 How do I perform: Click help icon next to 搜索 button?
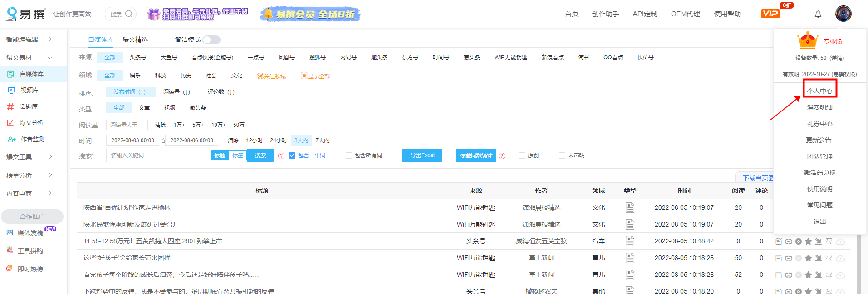pos(281,156)
